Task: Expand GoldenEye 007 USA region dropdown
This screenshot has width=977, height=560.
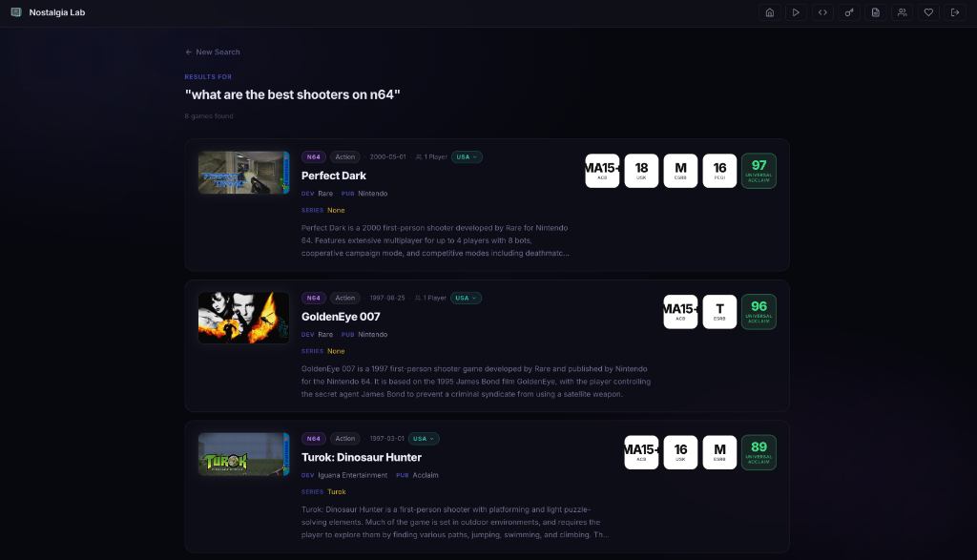Action: (466, 298)
